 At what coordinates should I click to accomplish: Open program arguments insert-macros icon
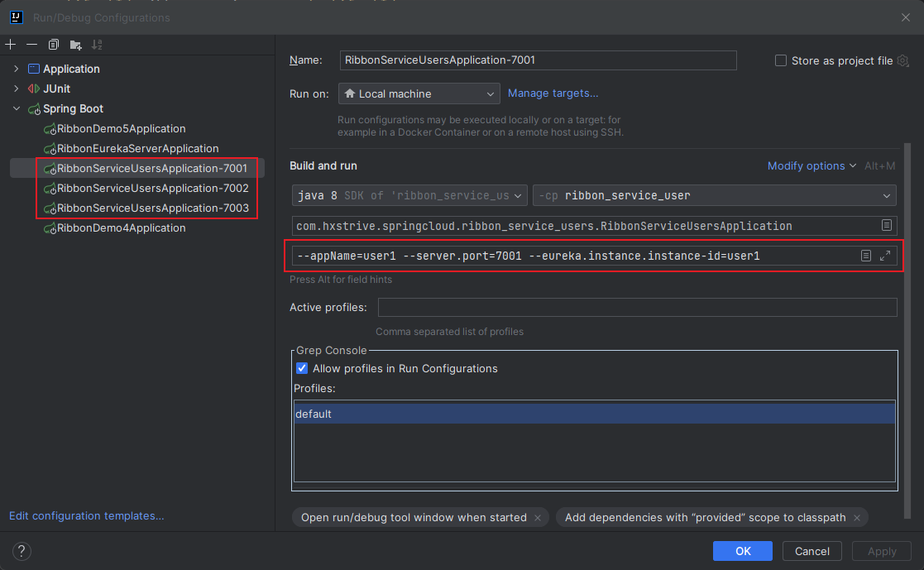pos(865,256)
